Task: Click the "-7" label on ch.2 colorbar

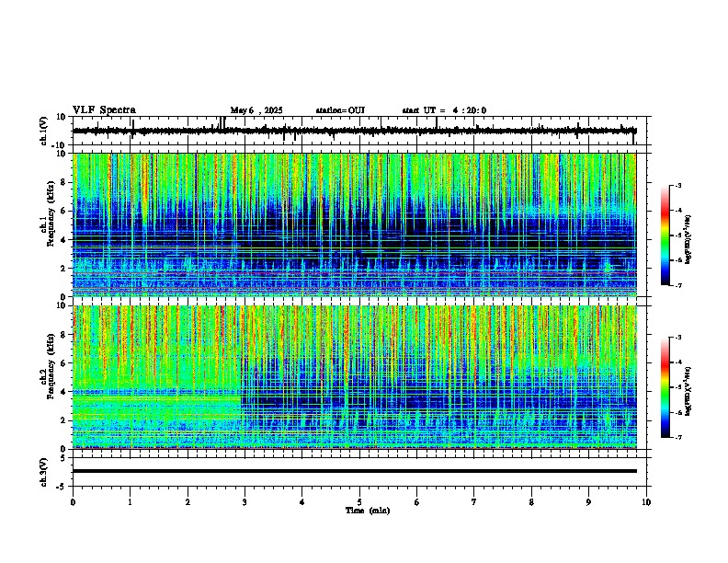Action: click(x=678, y=437)
